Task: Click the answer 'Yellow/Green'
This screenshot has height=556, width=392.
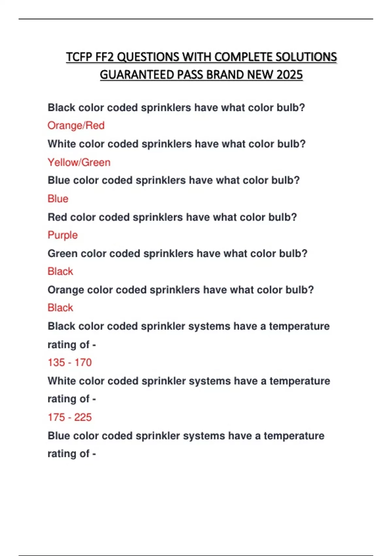Action: (79, 162)
